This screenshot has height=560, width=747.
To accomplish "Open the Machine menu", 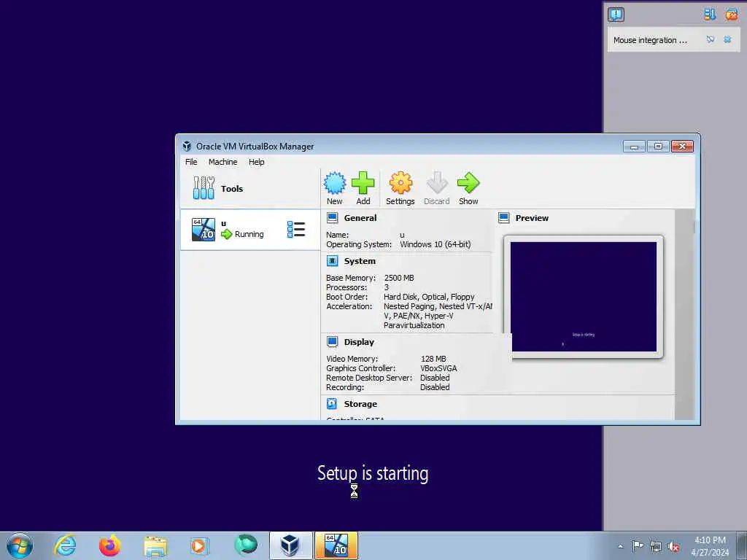I will click(222, 162).
